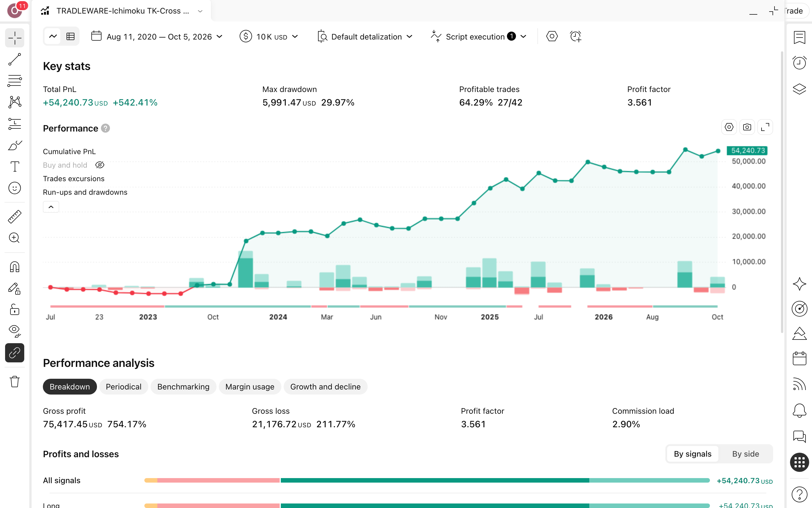Open the pattern drawing tools
Image resolution: width=812 pixels, height=508 pixels.
(x=14, y=102)
